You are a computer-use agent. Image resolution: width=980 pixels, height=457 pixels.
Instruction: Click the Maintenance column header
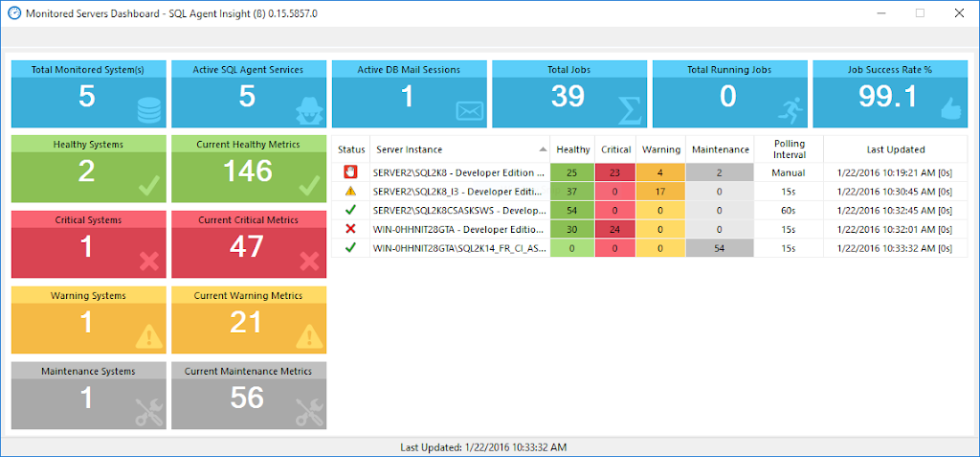(x=720, y=149)
